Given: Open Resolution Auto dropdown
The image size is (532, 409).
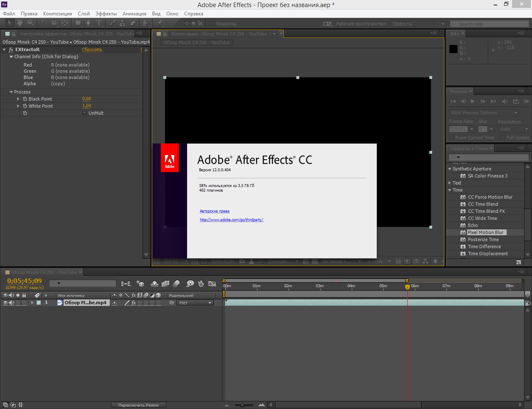Looking at the screenshot, I should (514, 129).
